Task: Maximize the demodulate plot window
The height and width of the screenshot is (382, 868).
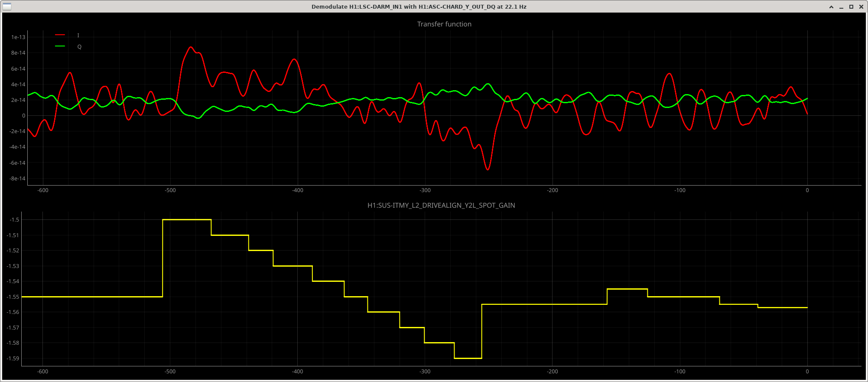Action: (x=851, y=7)
